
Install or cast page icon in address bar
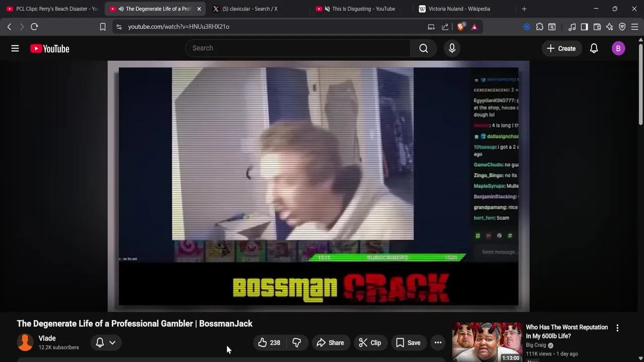[431, 27]
